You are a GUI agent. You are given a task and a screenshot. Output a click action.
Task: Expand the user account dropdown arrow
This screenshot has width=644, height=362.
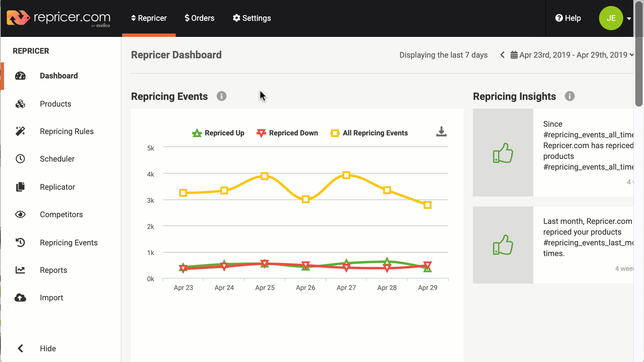pyautogui.click(x=629, y=18)
